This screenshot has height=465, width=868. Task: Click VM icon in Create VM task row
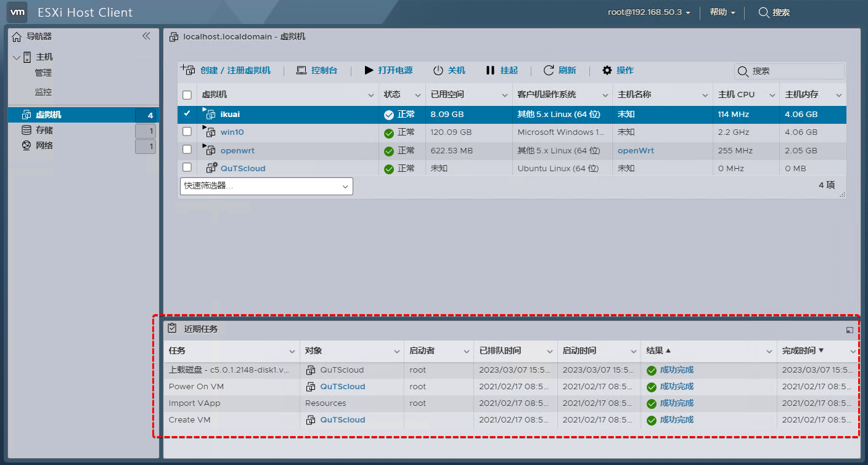pos(311,420)
